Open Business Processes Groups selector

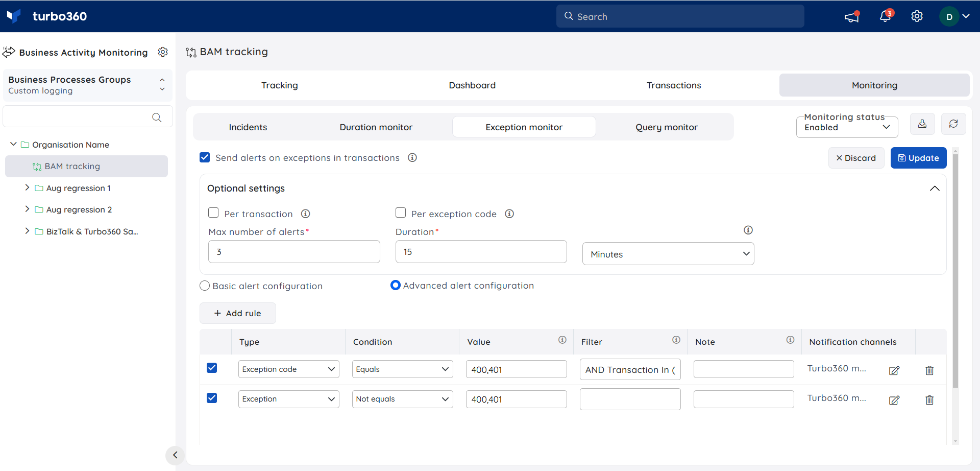click(87, 85)
